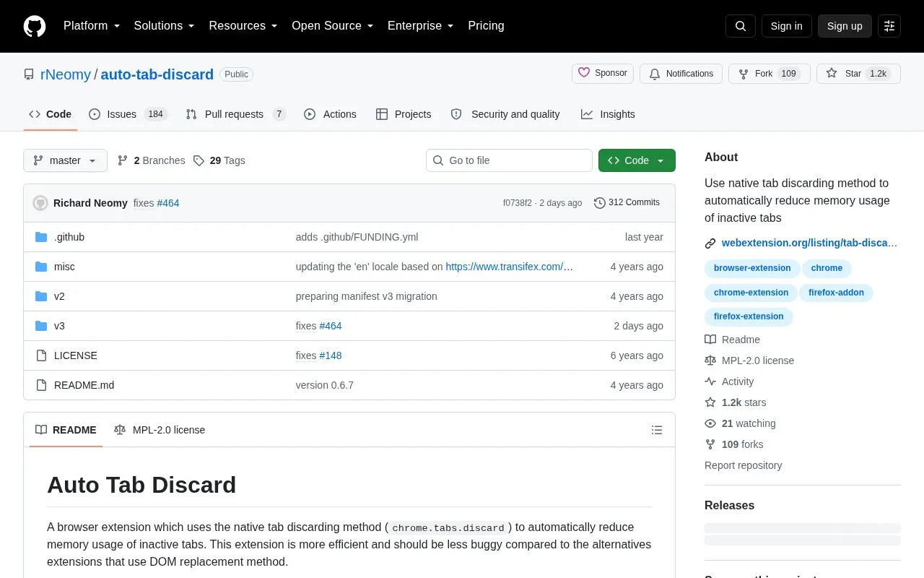The width and height of the screenshot is (924, 578).
Task: Switch to the Pull requests tab
Action: point(235,114)
